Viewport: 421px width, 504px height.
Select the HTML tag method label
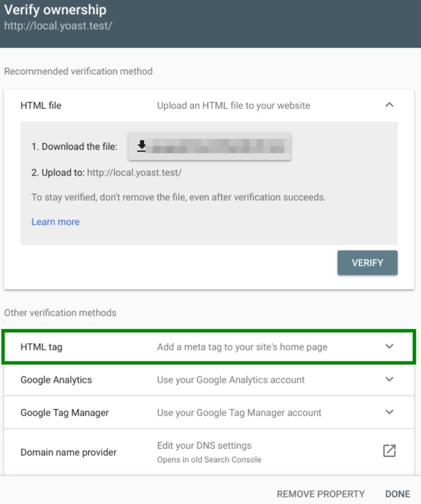42,347
